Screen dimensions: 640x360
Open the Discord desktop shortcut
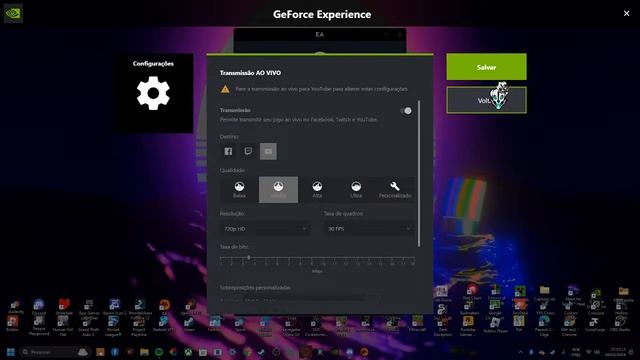pyautogui.click(x=39, y=307)
